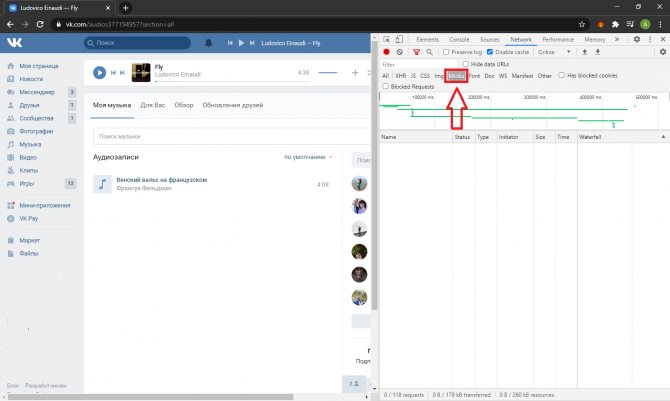Switch to Для Вас tab
This screenshot has height=401, width=670.
(x=153, y=105)
